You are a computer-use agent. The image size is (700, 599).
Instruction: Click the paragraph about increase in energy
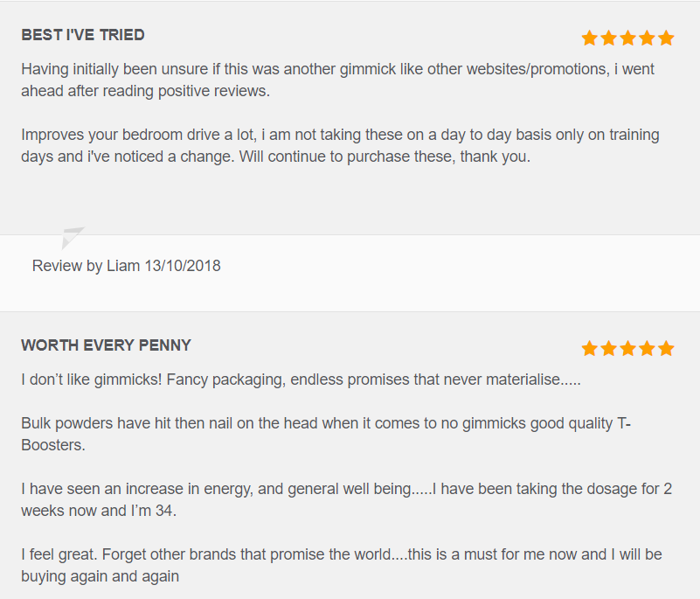(x=346, y=500)
